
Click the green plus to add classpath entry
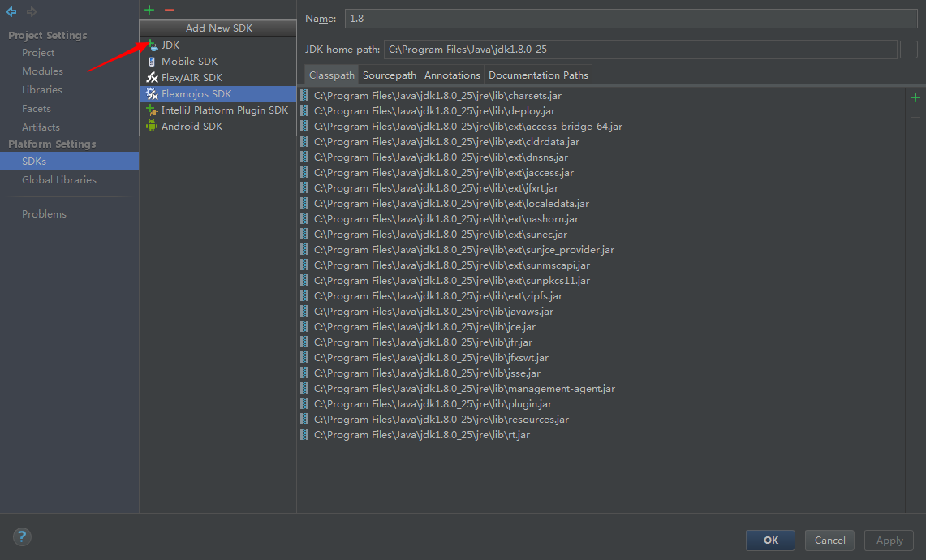[915, 97]
